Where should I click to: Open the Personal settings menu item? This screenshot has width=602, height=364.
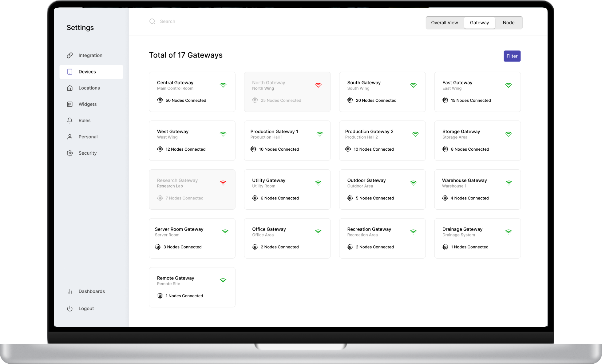point(88,137)
